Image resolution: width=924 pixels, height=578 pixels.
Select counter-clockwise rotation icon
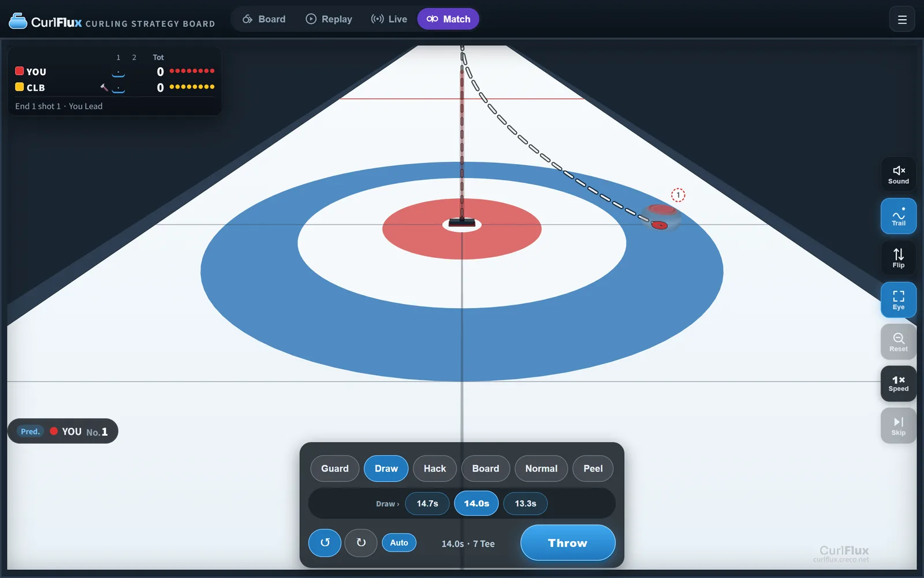(325, 543)
